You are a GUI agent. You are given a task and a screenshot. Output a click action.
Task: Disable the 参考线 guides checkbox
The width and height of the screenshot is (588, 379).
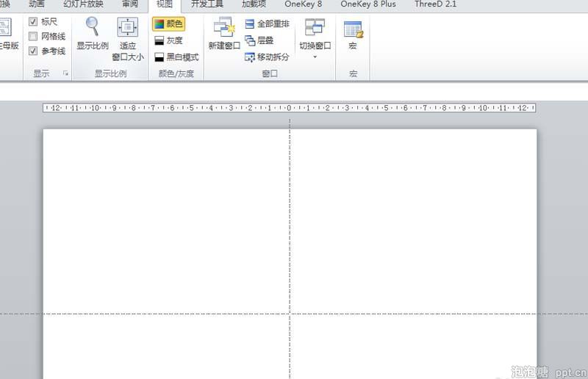pyautogui.click(x=33, y=51)
